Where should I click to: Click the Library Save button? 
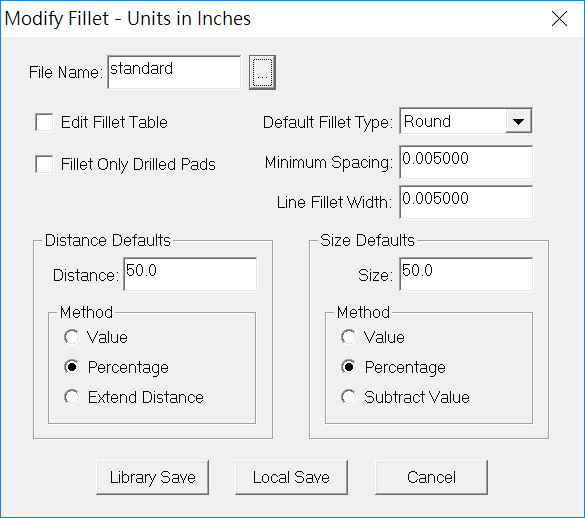(153, 477)
